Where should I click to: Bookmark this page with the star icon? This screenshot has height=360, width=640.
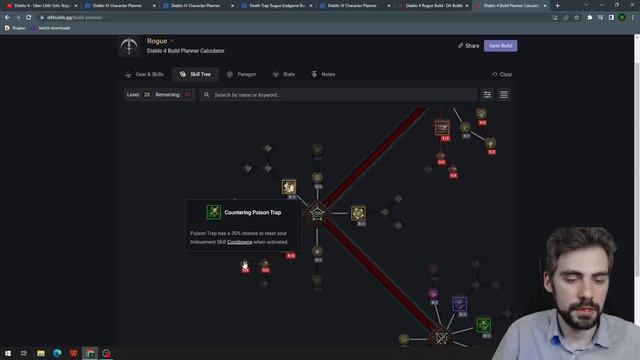tap(576, 18)
